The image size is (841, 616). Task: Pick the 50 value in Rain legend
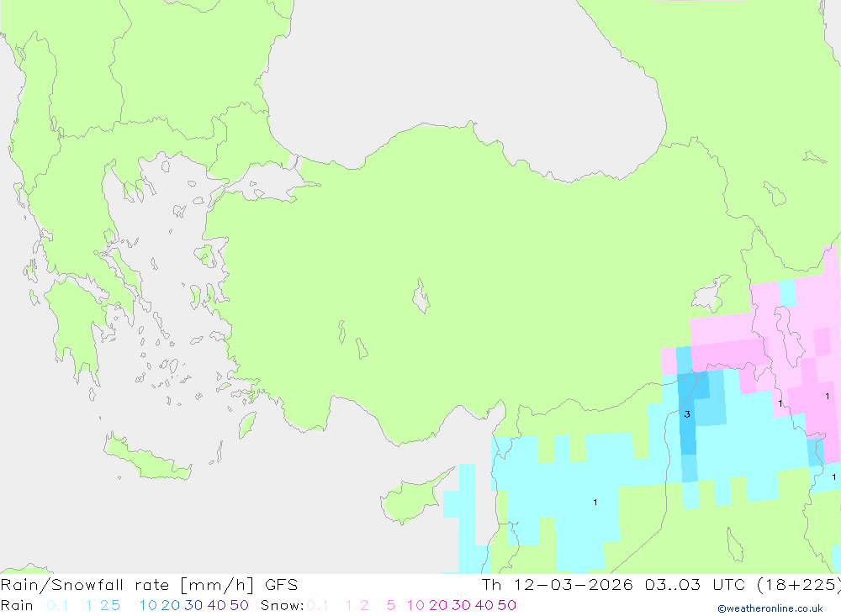pyautogui.click(x=239, y=605)
